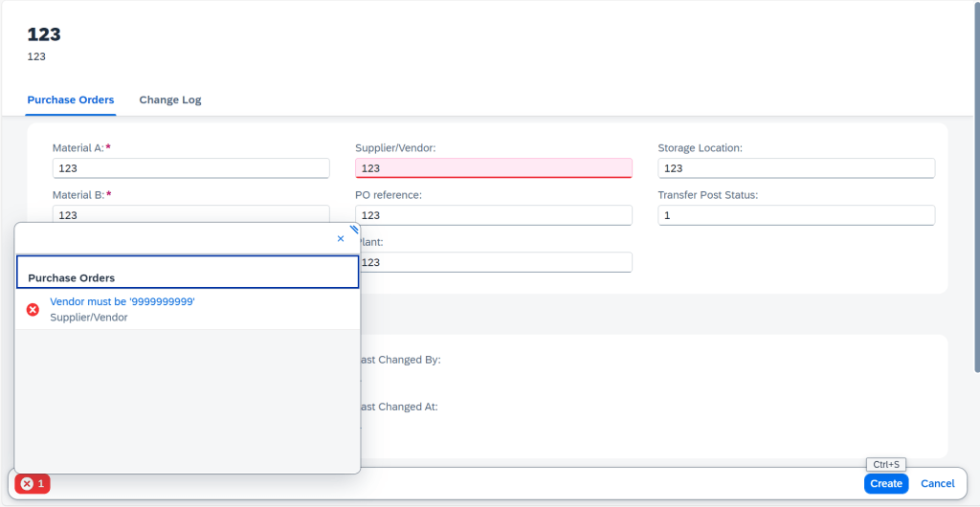The height and width of the screenshot is (507, 980).
Task: Close the error message popover
Action: 341,238
